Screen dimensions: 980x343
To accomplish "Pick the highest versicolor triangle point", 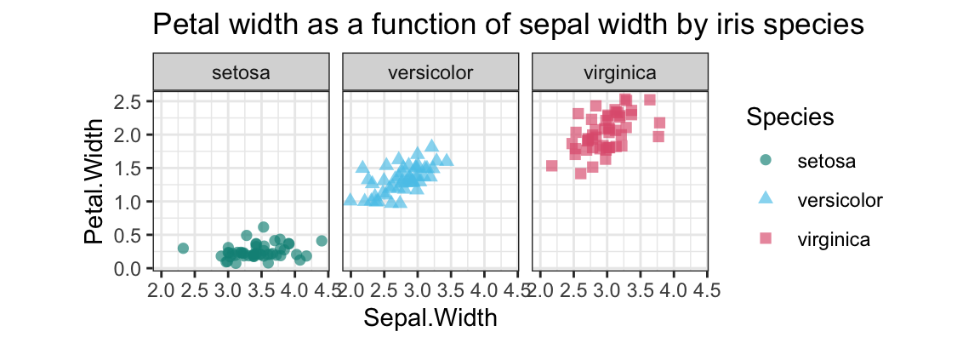I will [431, 146].
